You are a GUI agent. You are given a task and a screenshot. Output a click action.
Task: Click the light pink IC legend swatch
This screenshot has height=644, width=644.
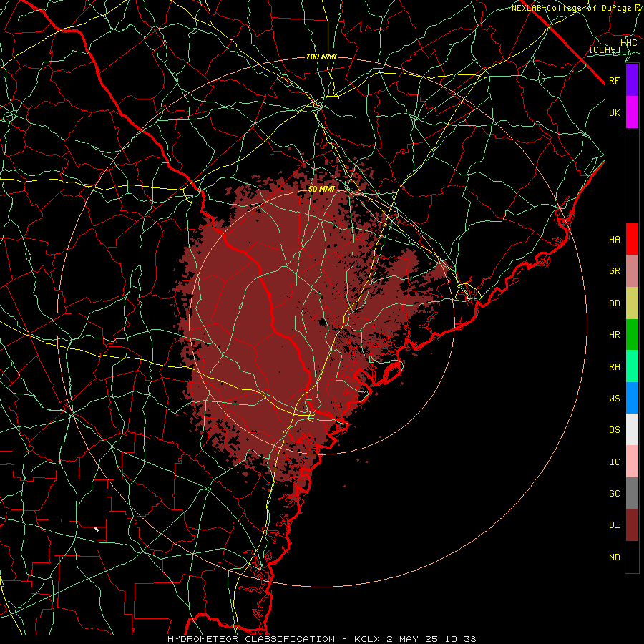click(632, 462)
